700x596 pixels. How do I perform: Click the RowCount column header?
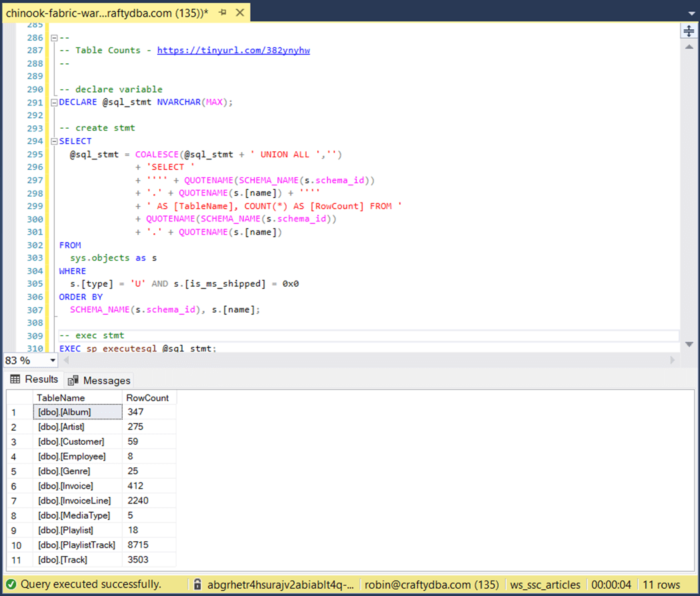pyautogui.click(x=148, y=397)
